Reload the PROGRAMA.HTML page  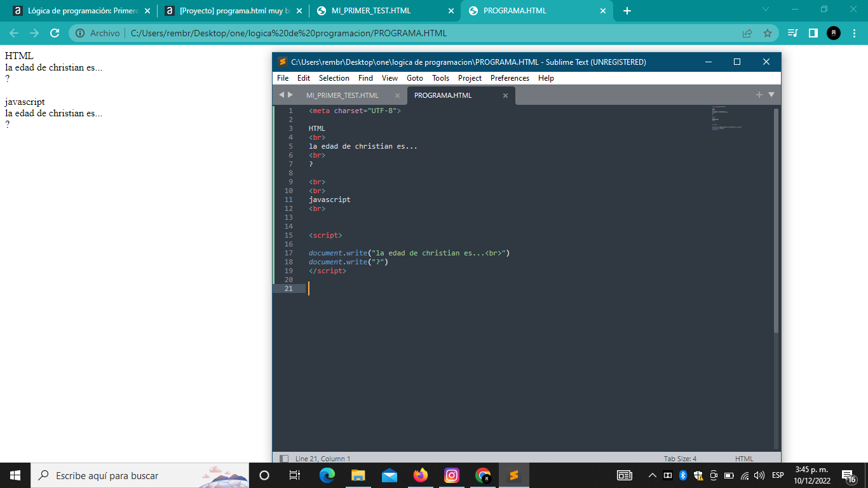[x=55, y=33]
